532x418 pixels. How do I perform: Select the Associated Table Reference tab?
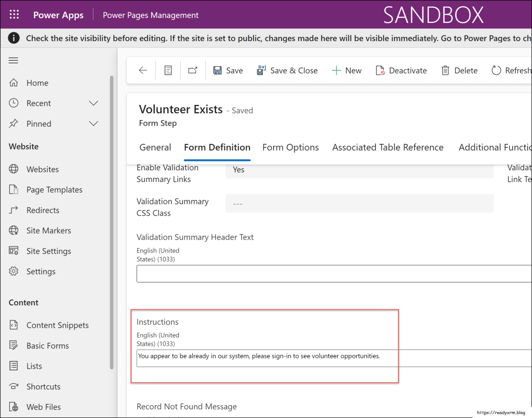point(388,147)
